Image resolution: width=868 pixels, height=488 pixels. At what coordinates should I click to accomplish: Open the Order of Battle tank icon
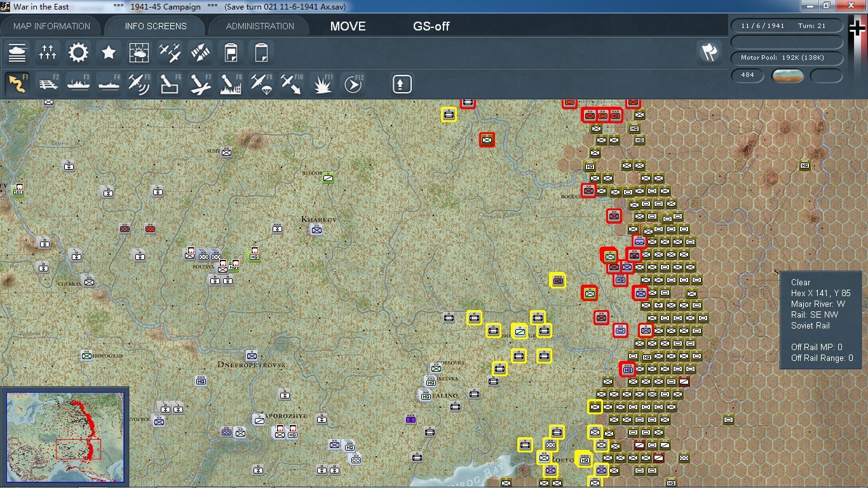pos(17,53)
